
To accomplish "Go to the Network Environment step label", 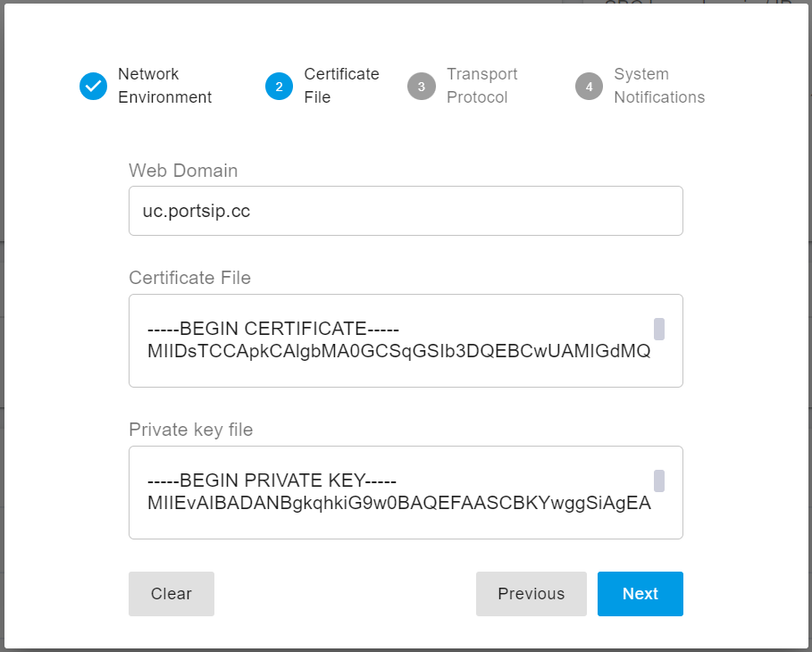I will pyautogui.click(x=164, y=86).
